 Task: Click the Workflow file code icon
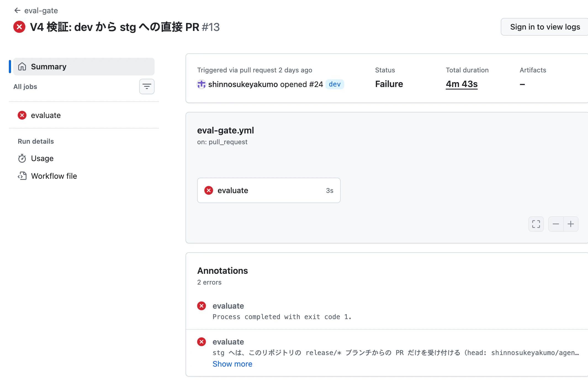(22, 176)
